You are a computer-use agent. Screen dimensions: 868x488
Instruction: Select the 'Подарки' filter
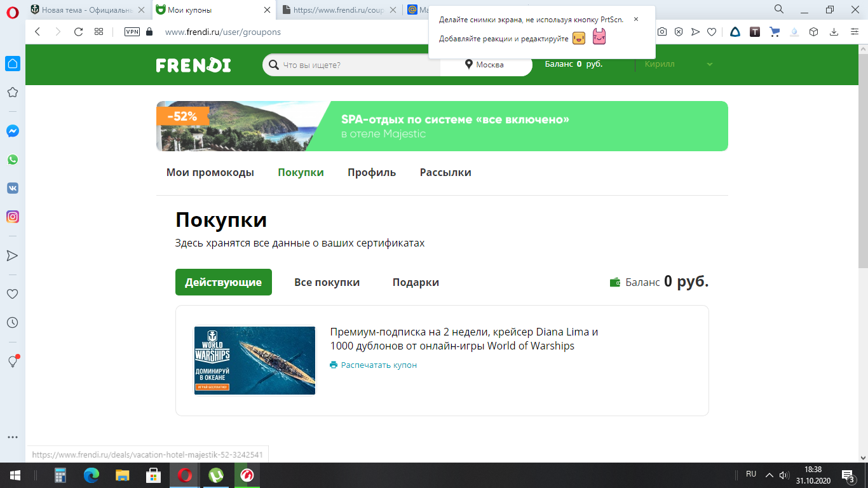tap(416, 282)
